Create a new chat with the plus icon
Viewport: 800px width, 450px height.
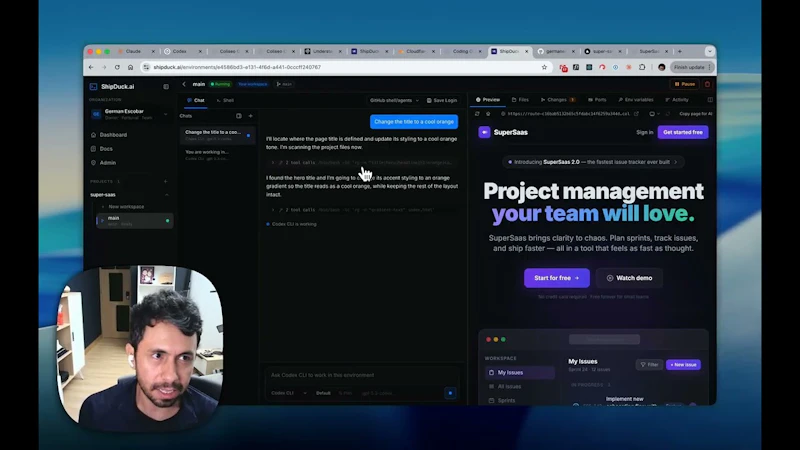pyautogui.click(x=251, y=116)
